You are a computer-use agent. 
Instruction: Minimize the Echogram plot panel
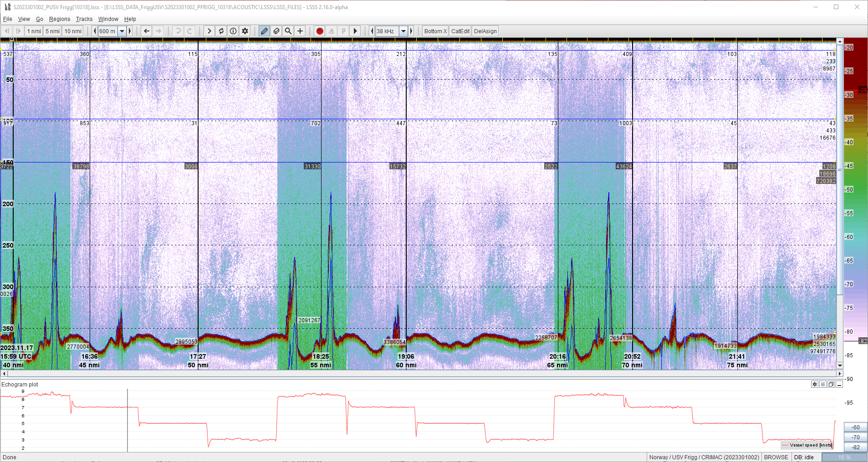(x=839, y=384)
